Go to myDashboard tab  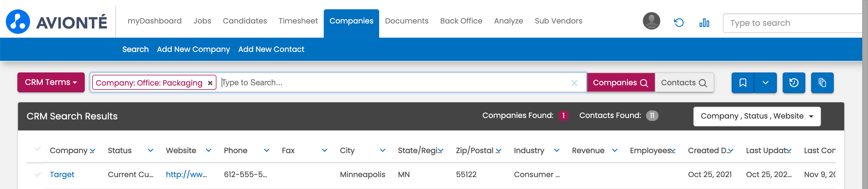point(154,21)
